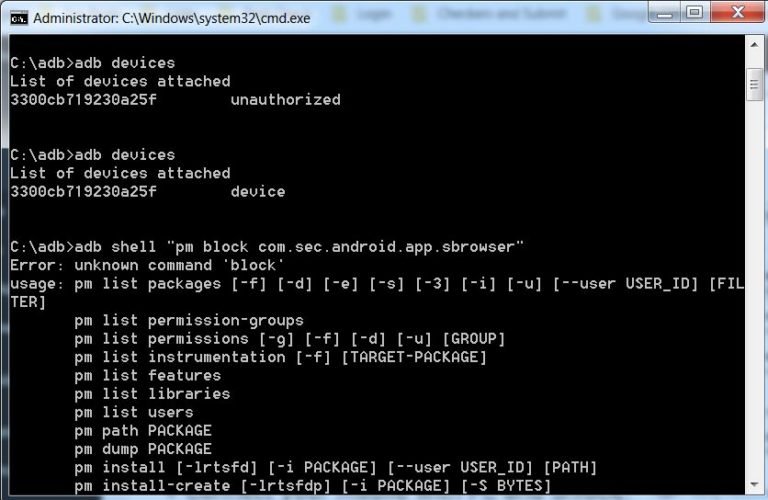
Task: Click the 'pm list permission-groups' usage line
Action: point(188,320)
